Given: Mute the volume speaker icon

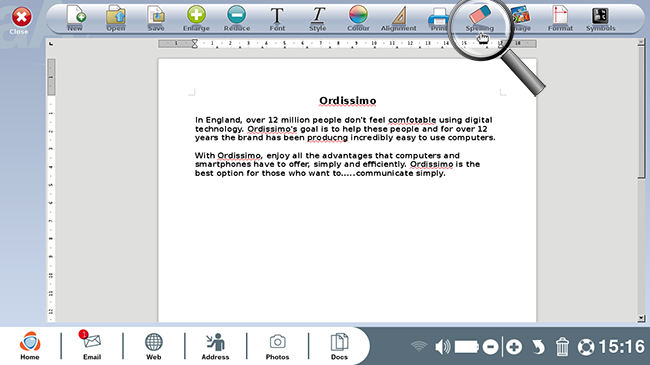Looking at the screenshot, I should tap(442, 347).
